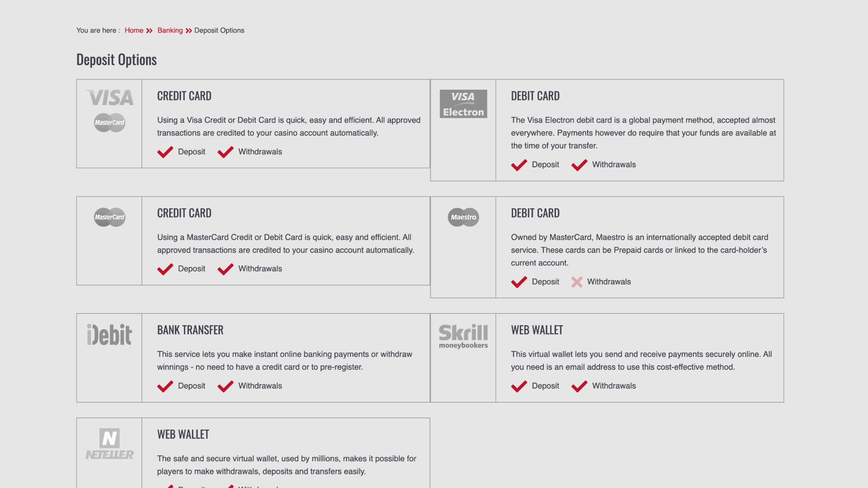
Task: Click the Neteller Web Wallet heading
Action: point(183,434)
